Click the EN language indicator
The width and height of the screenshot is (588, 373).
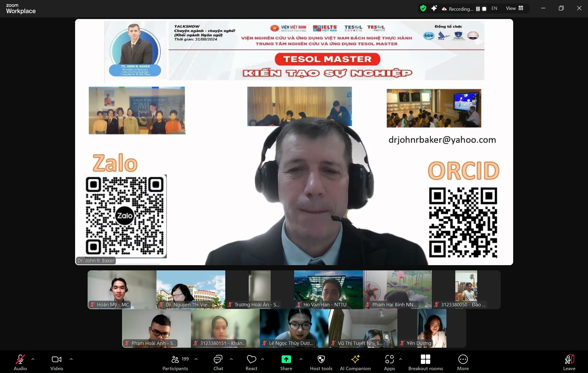(x=494, y=8)
